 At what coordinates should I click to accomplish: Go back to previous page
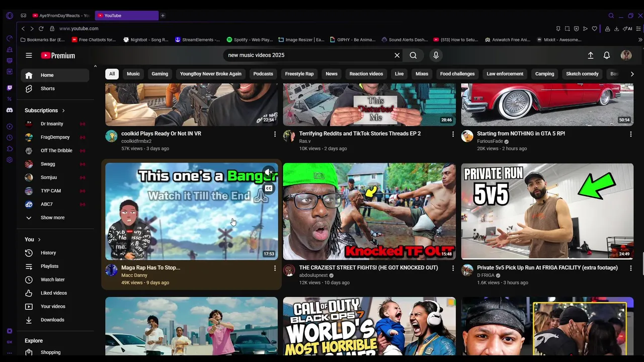(23, 29)
